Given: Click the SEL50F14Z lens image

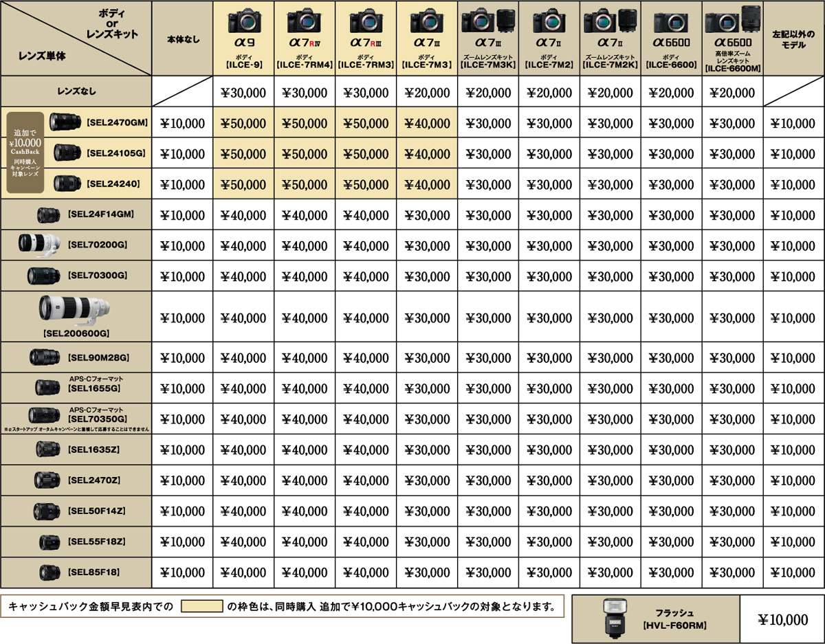Looking at the screenshot, I should pyautogui.click(x=49, y=510).
